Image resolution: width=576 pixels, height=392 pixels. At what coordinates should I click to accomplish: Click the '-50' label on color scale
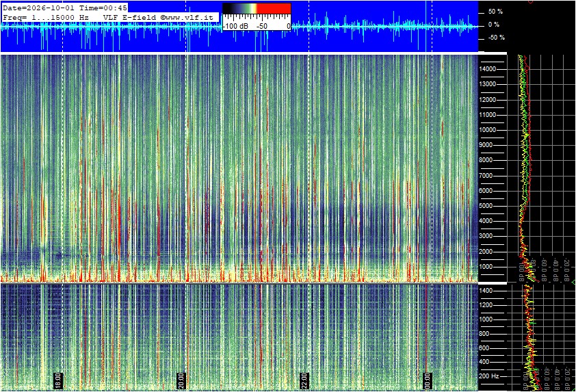click(261, 27)
